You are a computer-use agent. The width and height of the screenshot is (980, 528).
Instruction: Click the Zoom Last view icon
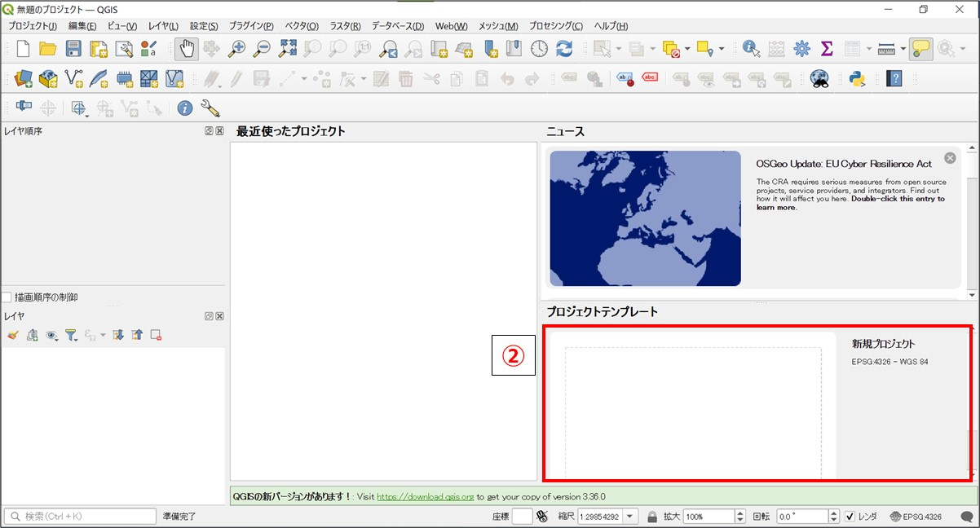coord(389,49)
